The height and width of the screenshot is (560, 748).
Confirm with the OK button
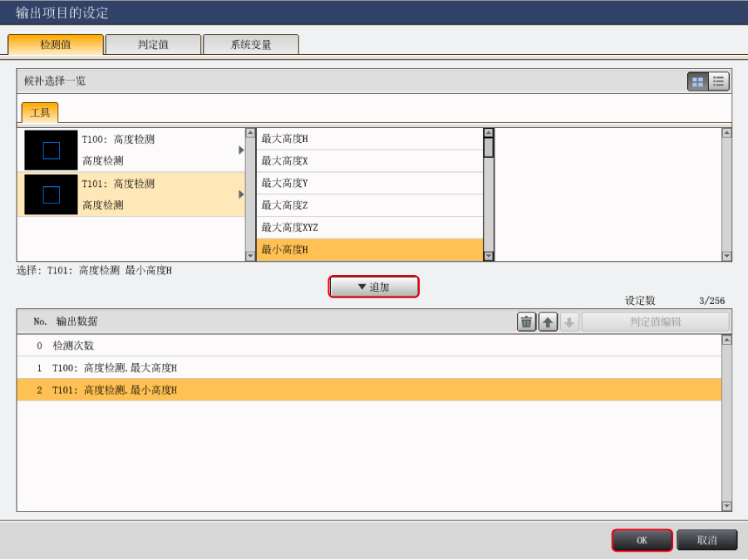click(x=642, y=540)
